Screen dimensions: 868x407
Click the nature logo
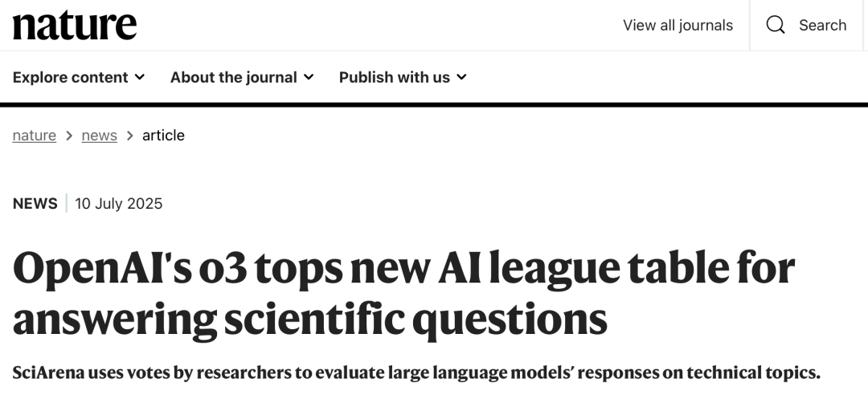tap(74, 25)
